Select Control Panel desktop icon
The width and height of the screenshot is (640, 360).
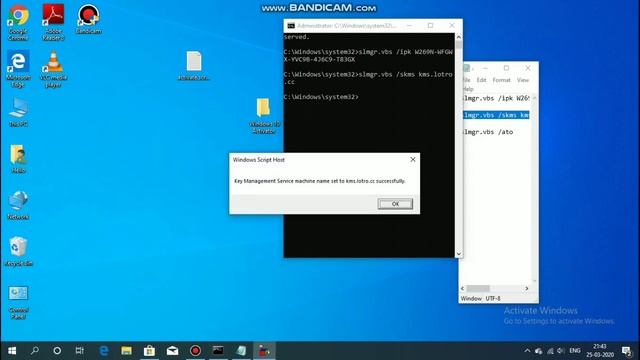tap(18, 302)
